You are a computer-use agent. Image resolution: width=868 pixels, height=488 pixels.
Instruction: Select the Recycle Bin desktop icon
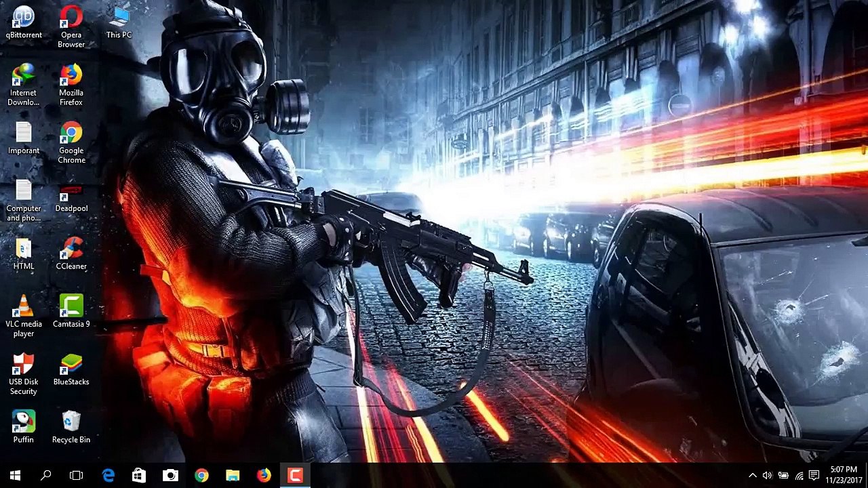coord(71,427)
